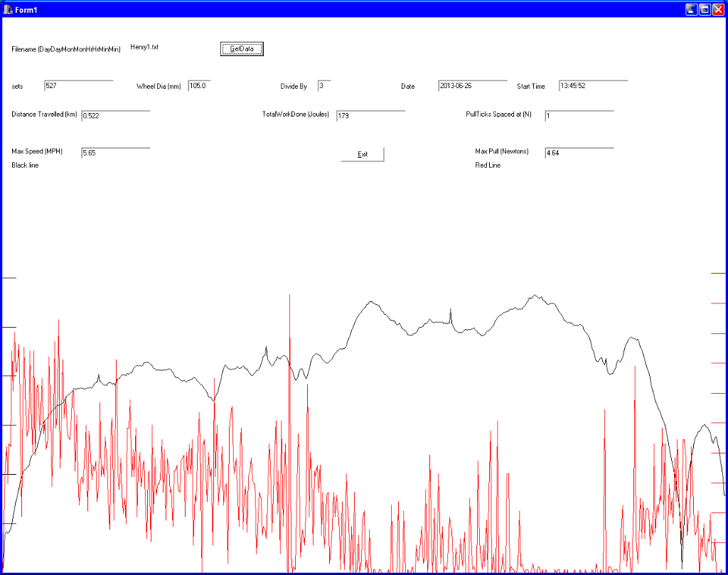Click the Form1 application icon in title bar
This screenshot has width=728, height=575.
coord(8,10)
